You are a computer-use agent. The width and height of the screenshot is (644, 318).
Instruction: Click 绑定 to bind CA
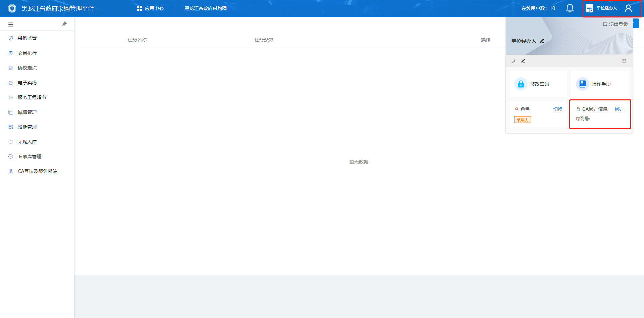point(620,109)
